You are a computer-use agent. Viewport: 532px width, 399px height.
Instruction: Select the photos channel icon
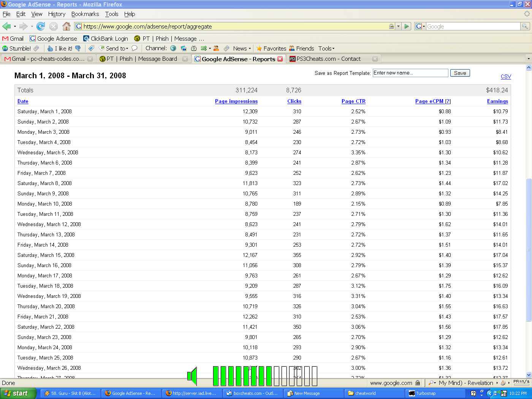[184, 48]
